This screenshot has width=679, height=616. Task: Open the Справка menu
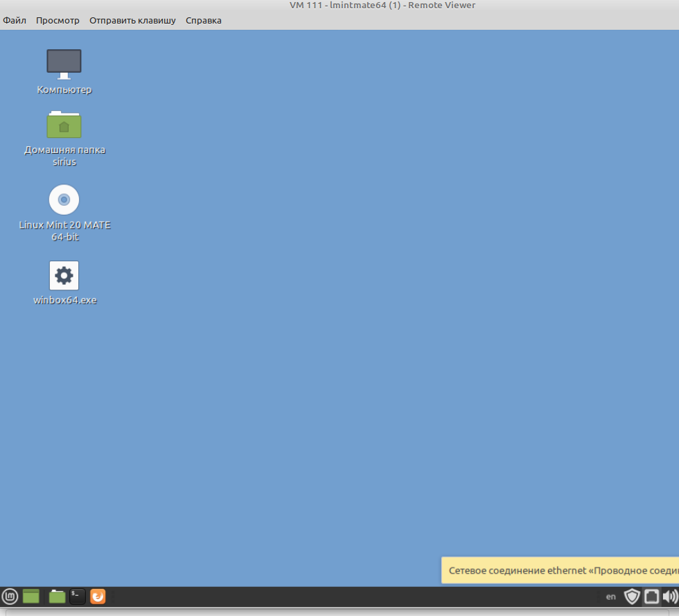click(x=204, y=20)
